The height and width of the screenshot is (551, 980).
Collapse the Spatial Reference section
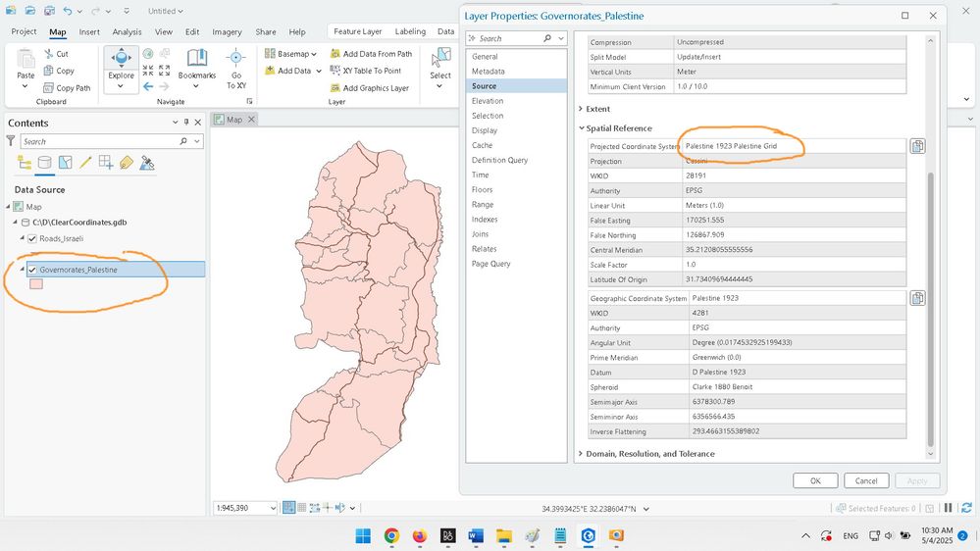click(x=581, y=128)
